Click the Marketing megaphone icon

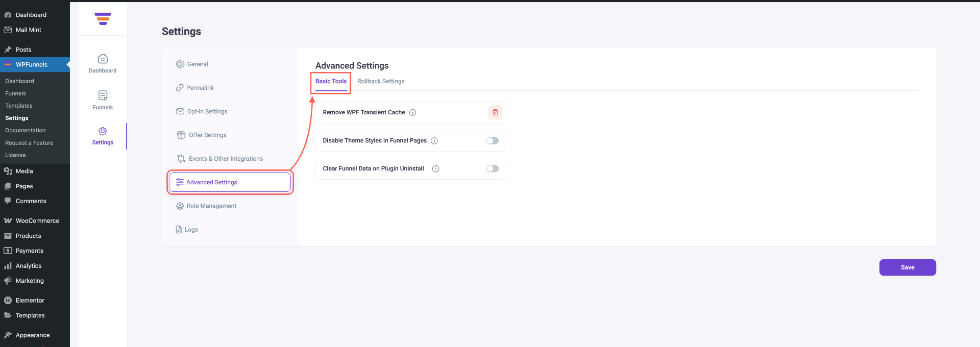coord(8,281)
